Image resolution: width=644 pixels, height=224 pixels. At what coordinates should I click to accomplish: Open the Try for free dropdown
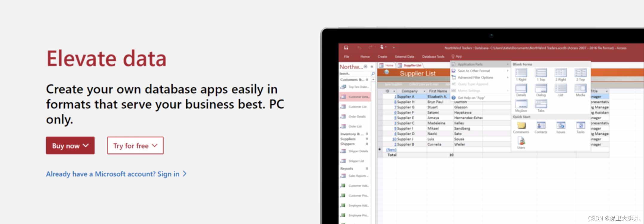coord(135,145)
